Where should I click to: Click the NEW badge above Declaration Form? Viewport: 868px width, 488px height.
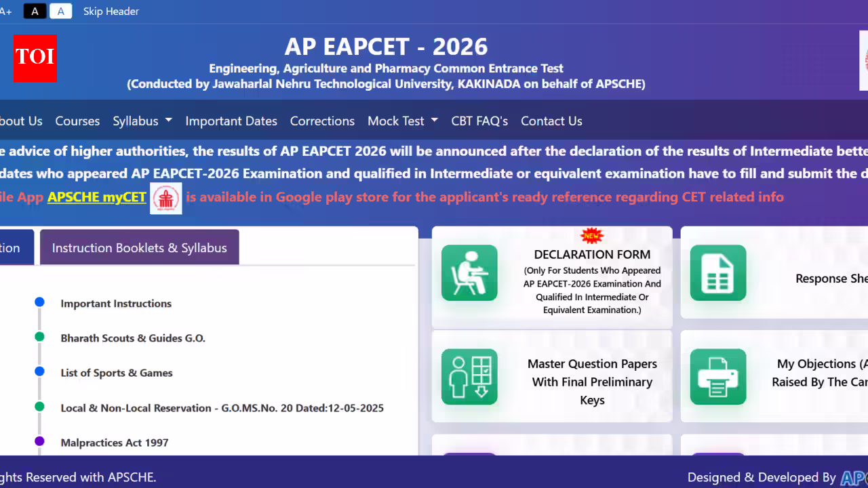pyautogui.click(x=592, y=236)
